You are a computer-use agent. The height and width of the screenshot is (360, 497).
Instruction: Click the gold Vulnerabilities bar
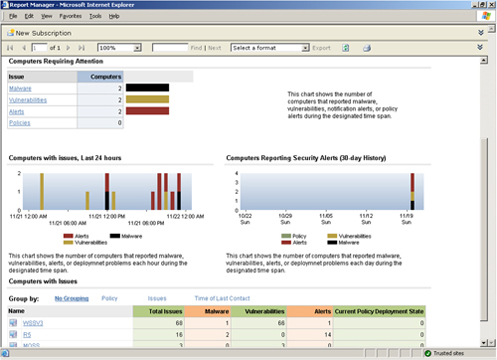(147, 99)
